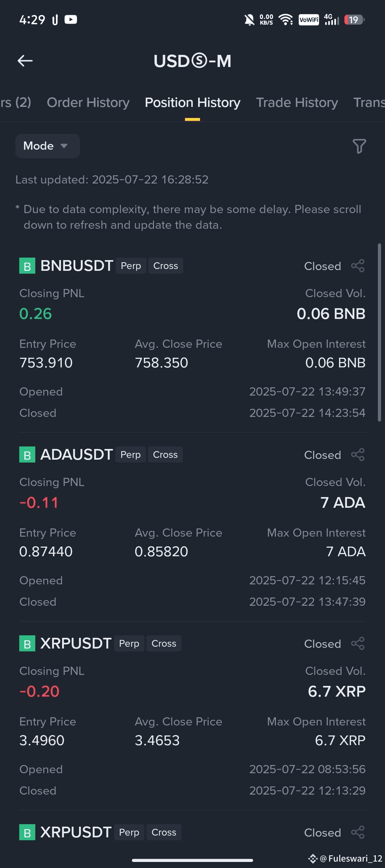Click share icon on bottom XRPUSDT entry
This screenshot has width=385, height=868.
pyautogui.click(x=358, y=832)
